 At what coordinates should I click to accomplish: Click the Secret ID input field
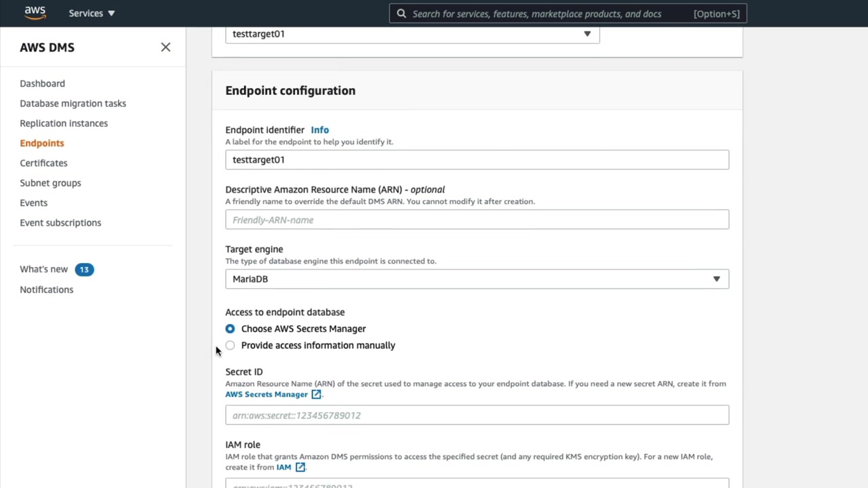pos(477,415)
